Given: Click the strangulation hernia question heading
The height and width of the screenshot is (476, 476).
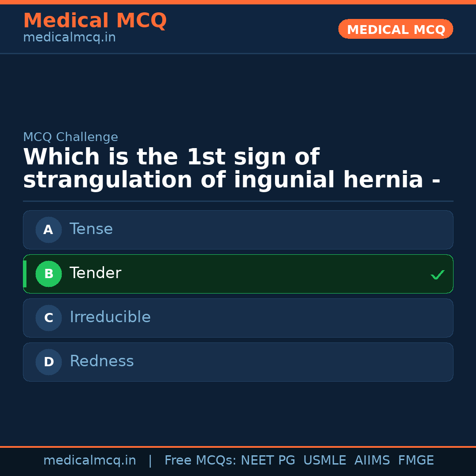Looking at the screenshot, I should tap(231, 169).
